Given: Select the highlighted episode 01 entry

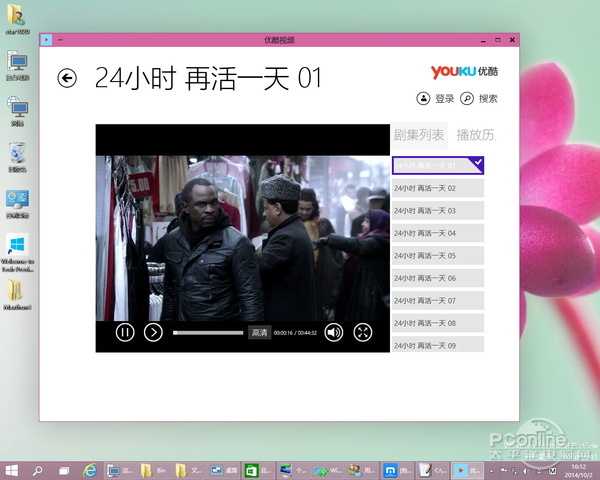Looking at the screenshot, I should coord(438,165).
